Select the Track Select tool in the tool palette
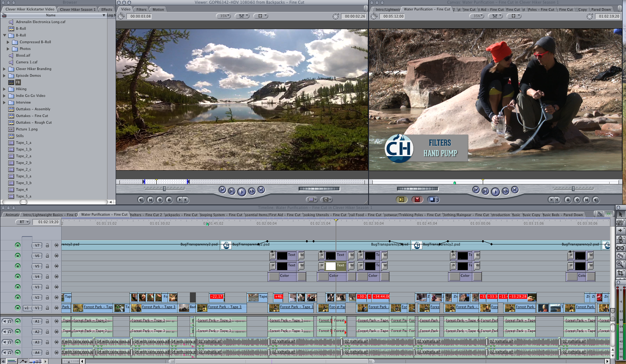This screenshot has height=364, width=626. [620, 231]
